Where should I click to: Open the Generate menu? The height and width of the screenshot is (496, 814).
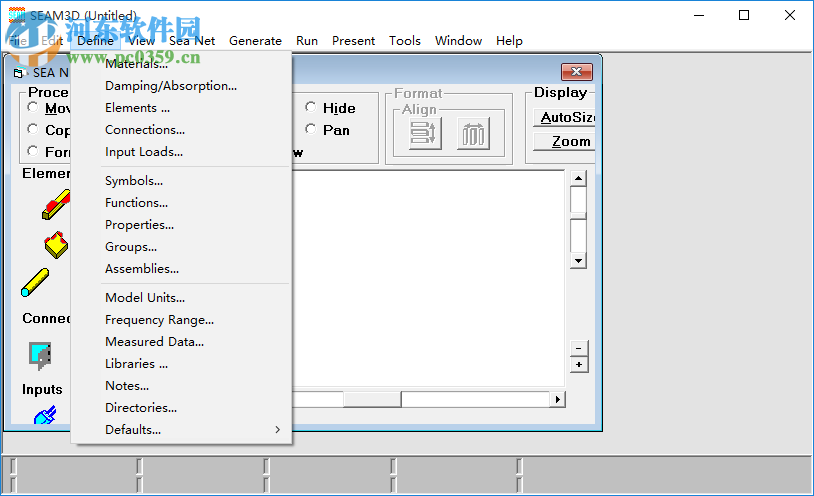255,41
